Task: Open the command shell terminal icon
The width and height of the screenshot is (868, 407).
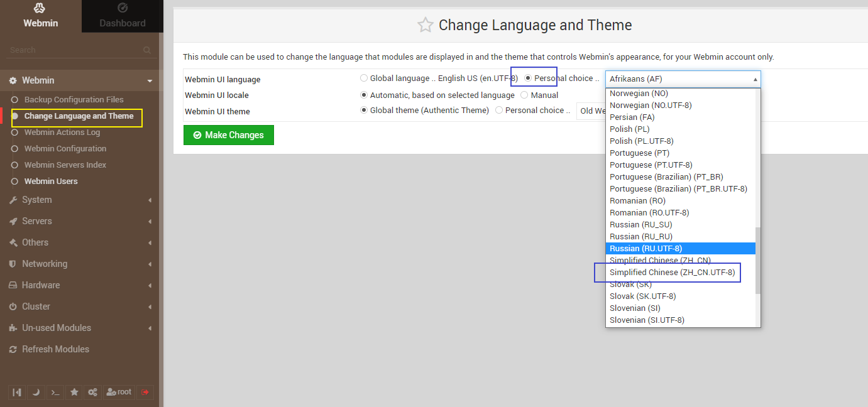Action: point(55,392)
